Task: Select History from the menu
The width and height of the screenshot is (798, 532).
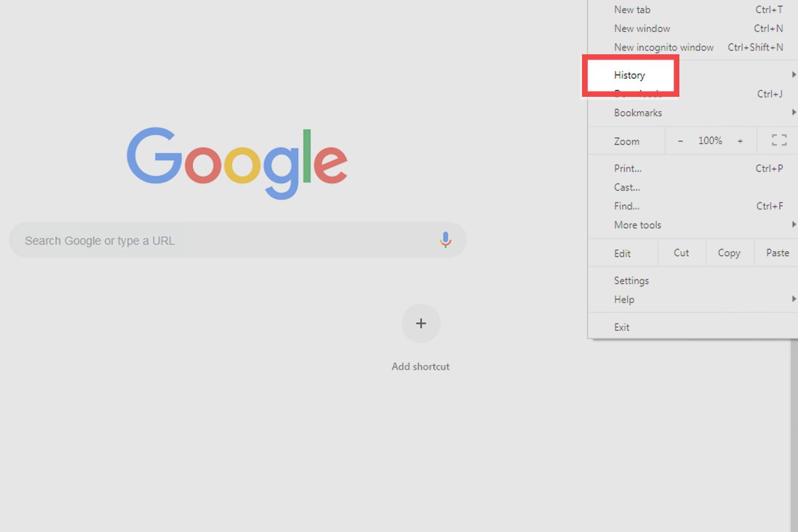Action: [x=630, y=75]
